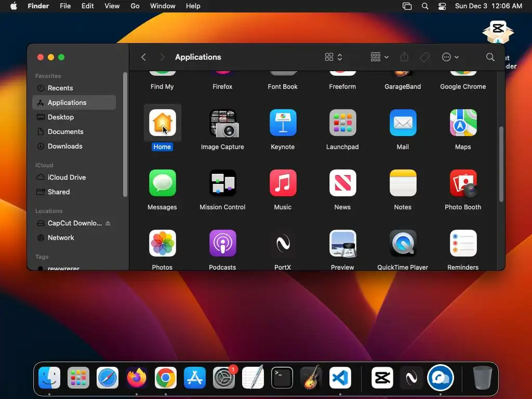Click the date and time clock
The image size is (532, 399).
point(488,6)
